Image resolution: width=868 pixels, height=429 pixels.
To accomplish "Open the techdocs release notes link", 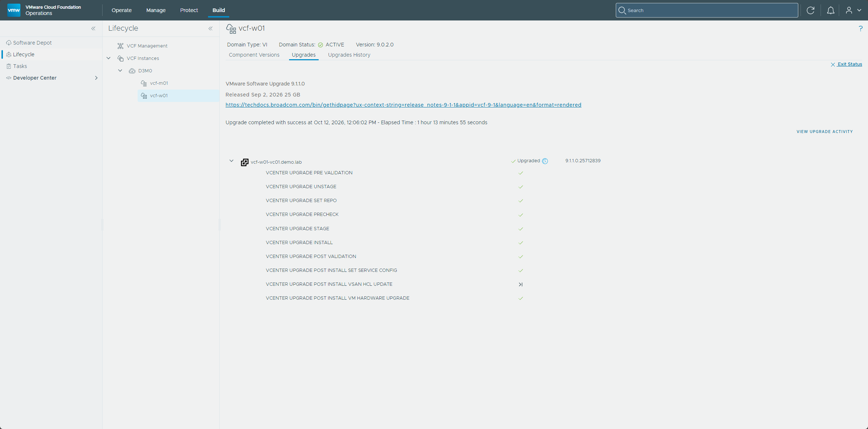I will point(403,105).
